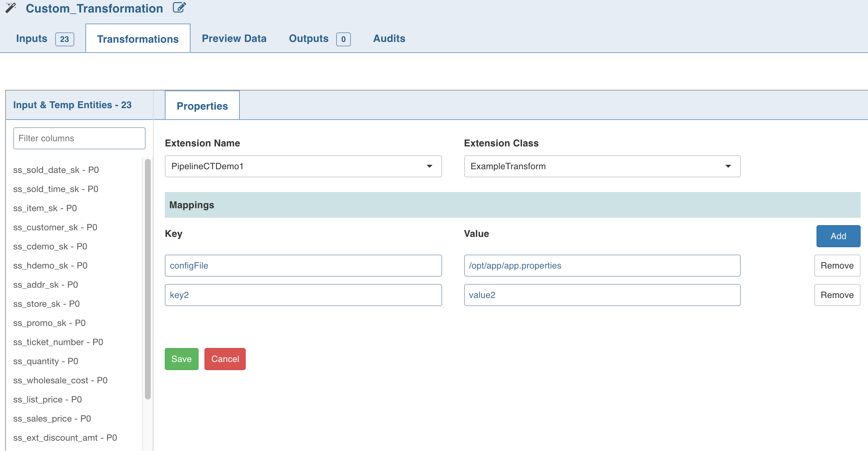Remove the configFile mapping row
The height and width of the screenshot is (451, 868).
[x=837, y=266]
